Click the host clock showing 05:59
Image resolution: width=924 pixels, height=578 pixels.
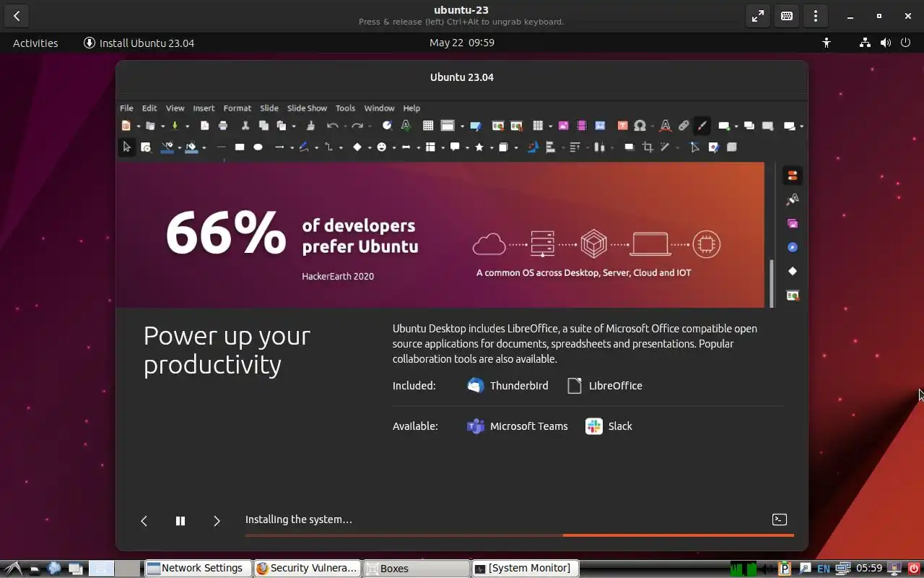pyautogui.click(x=869, y=569)
